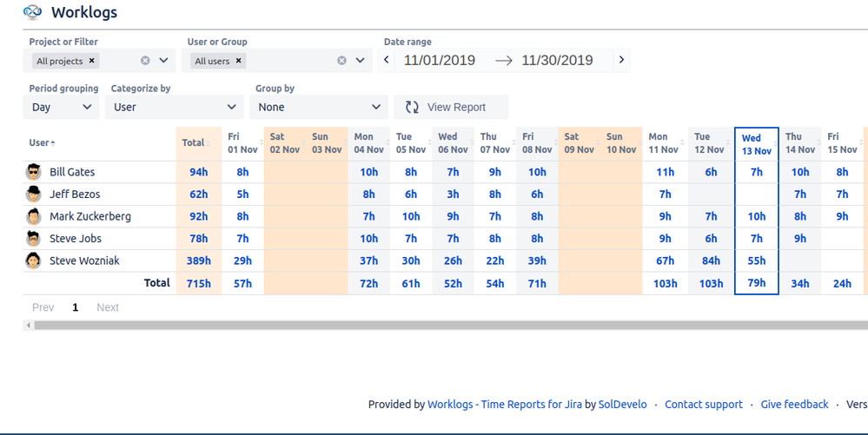Viewport: 868px width, 435px height.
Task: Expand the Project or Filter dropdown
Action: [164, 60]
